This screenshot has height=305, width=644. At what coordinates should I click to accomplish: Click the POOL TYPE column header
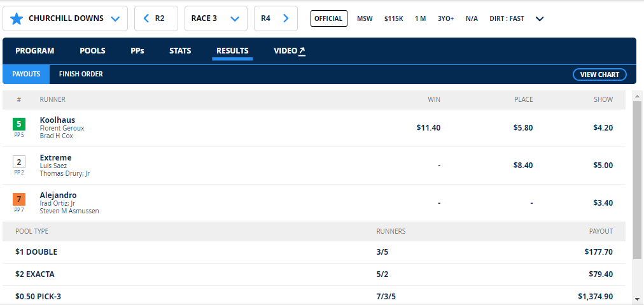32,231
